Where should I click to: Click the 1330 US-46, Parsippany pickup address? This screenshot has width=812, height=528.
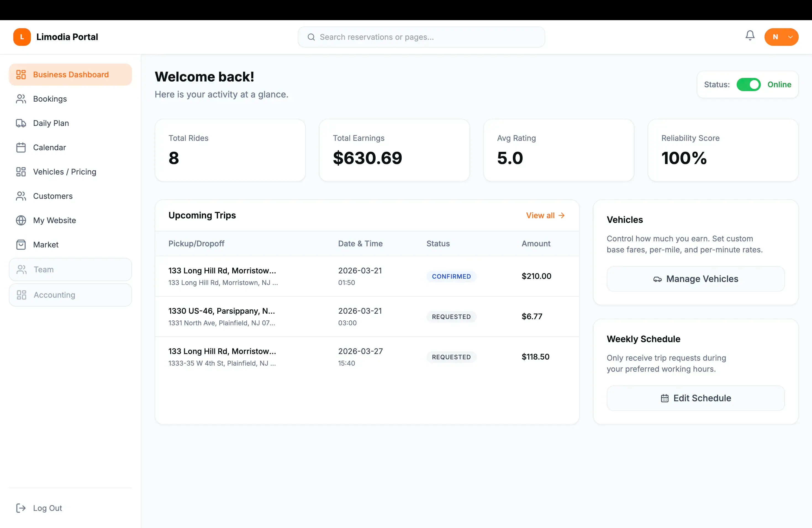point(222,311)
